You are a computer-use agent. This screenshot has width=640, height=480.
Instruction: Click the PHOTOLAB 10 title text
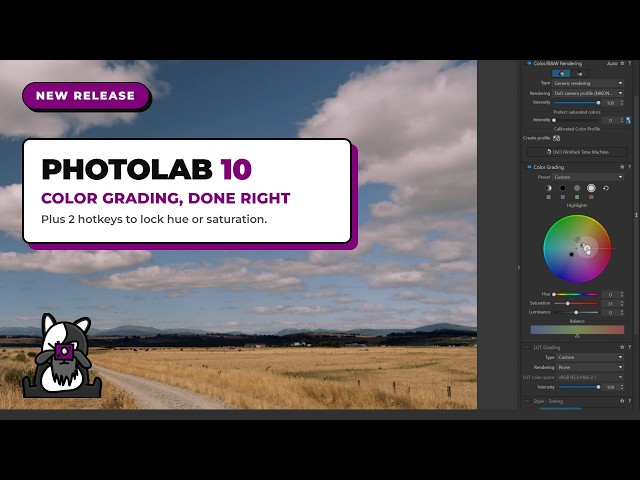(x=146, y=169)
